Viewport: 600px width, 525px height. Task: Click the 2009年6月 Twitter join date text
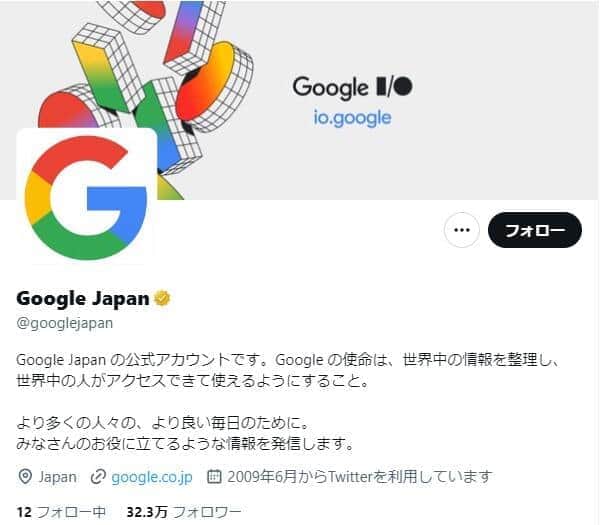click(360, 477)
